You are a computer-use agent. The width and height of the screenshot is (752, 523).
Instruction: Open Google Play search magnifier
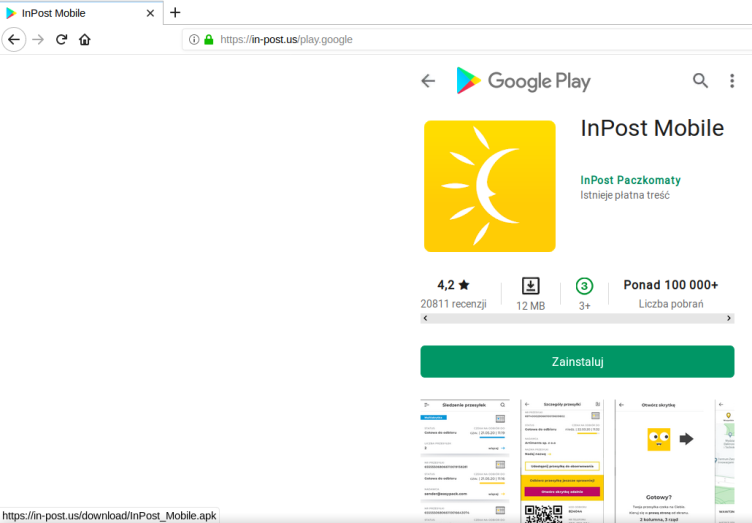coord(700,81)
